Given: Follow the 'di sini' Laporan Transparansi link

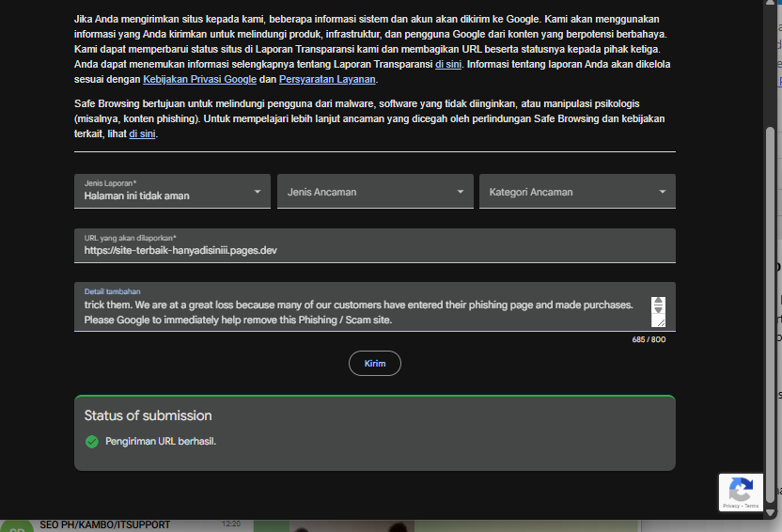Looking at the screenshot, I should point(447,64).
